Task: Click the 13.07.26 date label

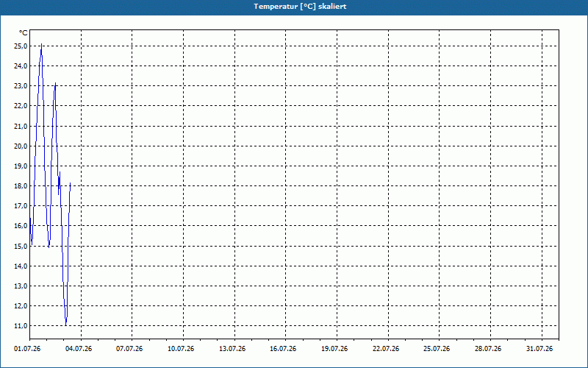Action: coord(232,349)
